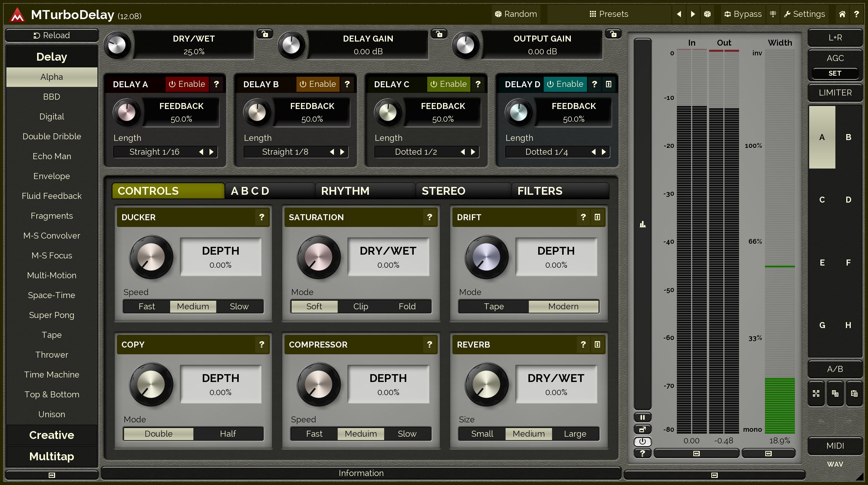Viewport: 868px width, 485px height.
Task: Click the lock icon beside DELAY GAIN
Action: (439, 34)
